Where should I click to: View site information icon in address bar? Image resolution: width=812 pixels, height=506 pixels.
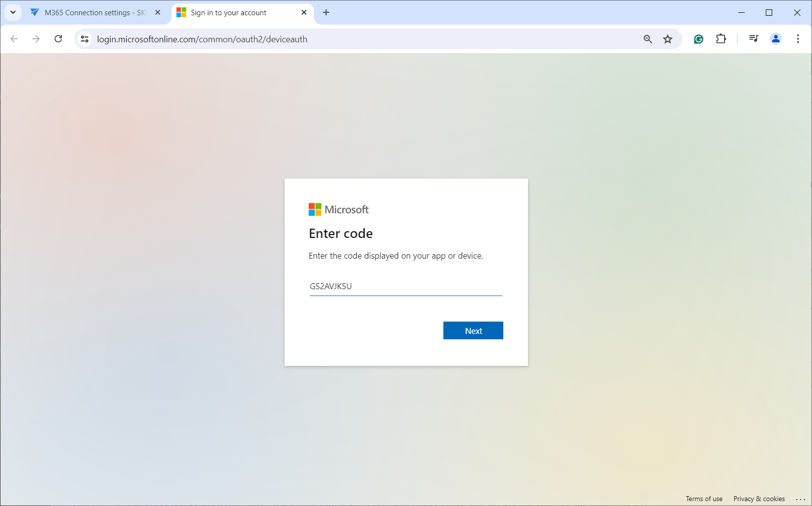pos(85,39)
